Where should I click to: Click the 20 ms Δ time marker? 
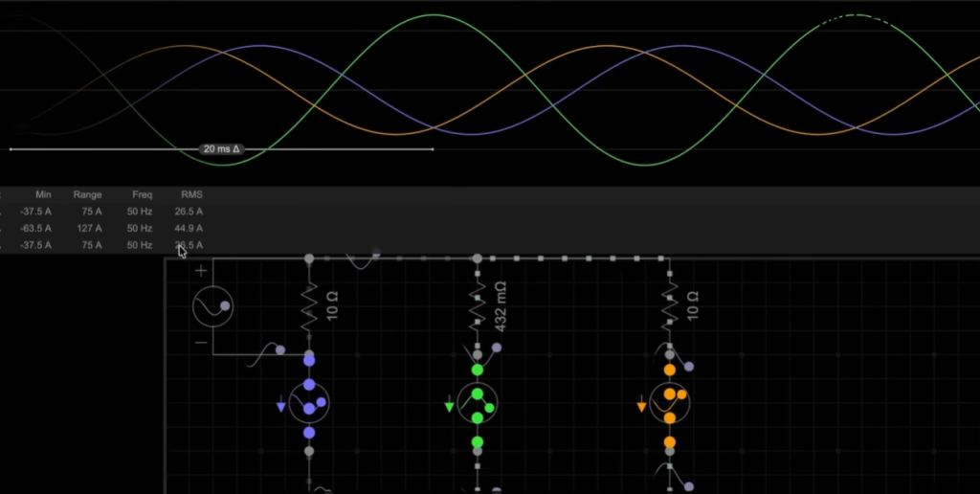[222, 149]
